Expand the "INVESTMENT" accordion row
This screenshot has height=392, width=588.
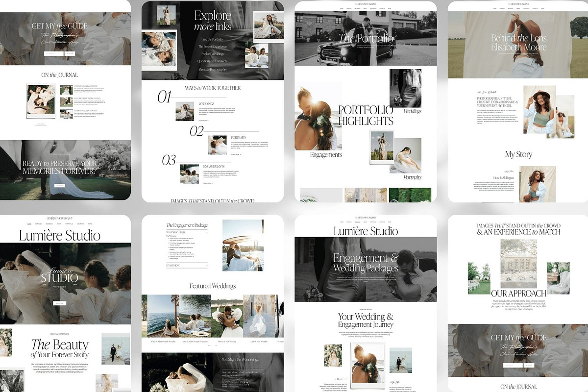[187, 265]
